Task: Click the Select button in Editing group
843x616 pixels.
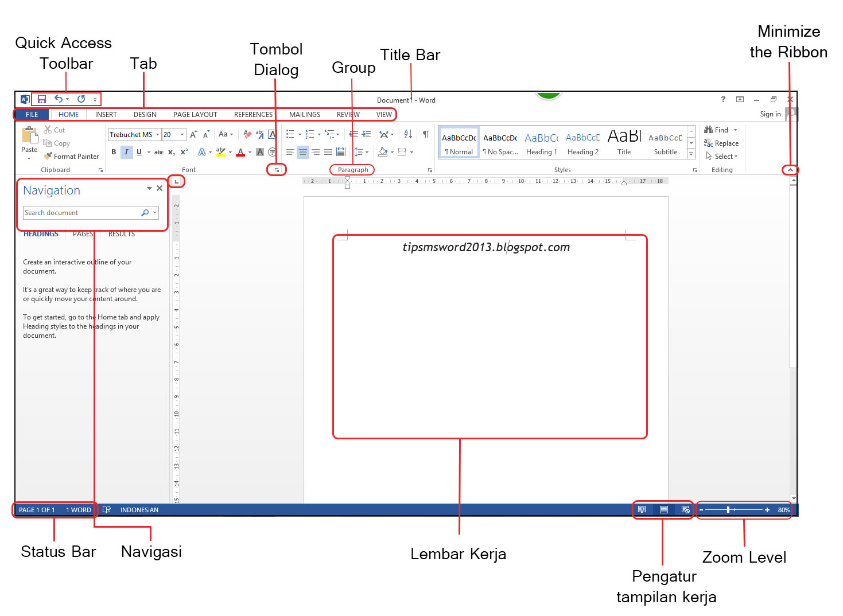Action: [x=721, y=157]
